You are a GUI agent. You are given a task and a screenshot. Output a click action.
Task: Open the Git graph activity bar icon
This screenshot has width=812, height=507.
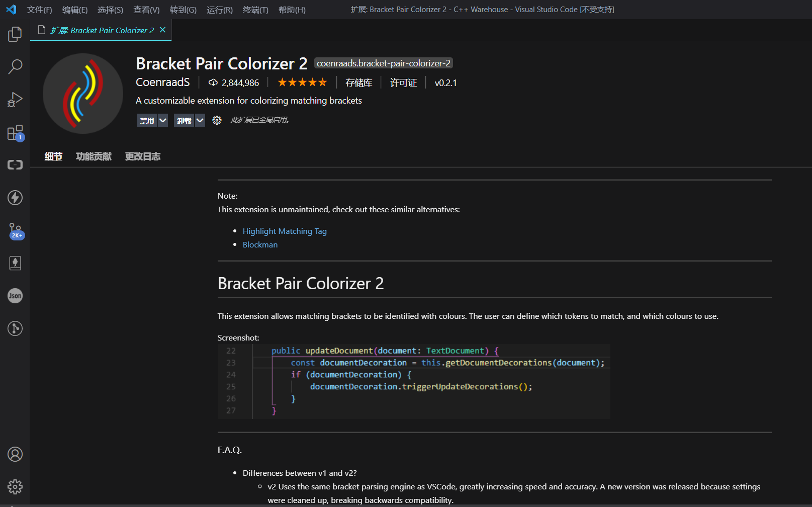15,328
